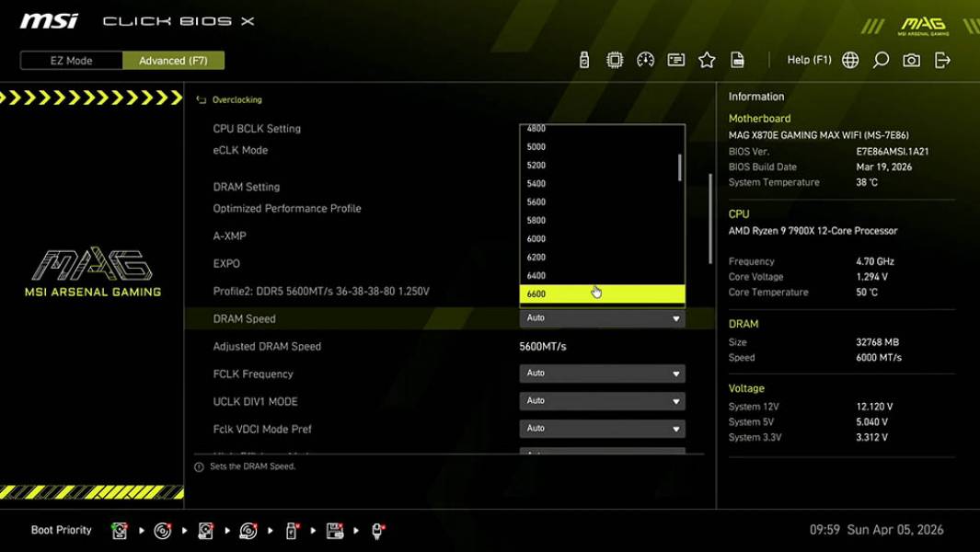Click Help (F1) in the top bar
Screen dimensions: 980x552
click(x=807, y=59)
